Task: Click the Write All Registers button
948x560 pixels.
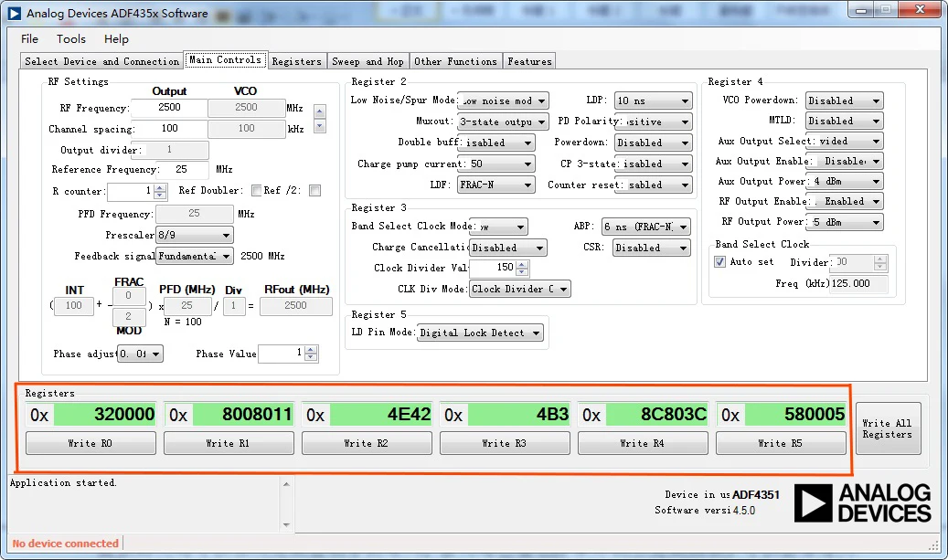Action: (x=888, y=428)
